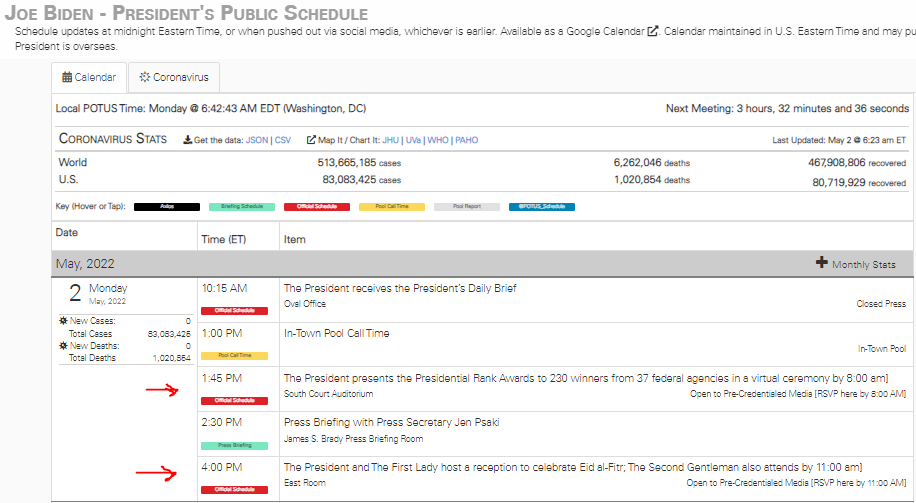Open the UVa chart link
This screenshot has width=916, height=503.
coord(413,140)
